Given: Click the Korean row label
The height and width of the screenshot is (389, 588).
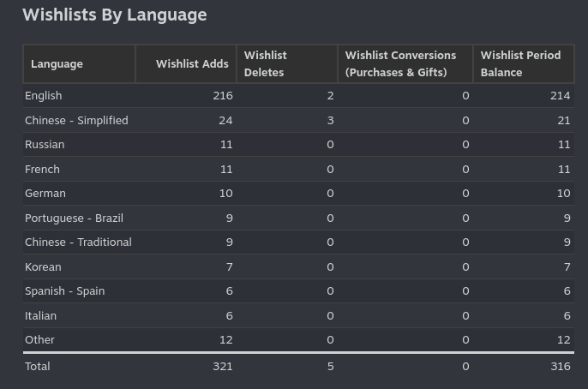Looking at the screenshot, I should pyautogui.click(x=43, y=266).
